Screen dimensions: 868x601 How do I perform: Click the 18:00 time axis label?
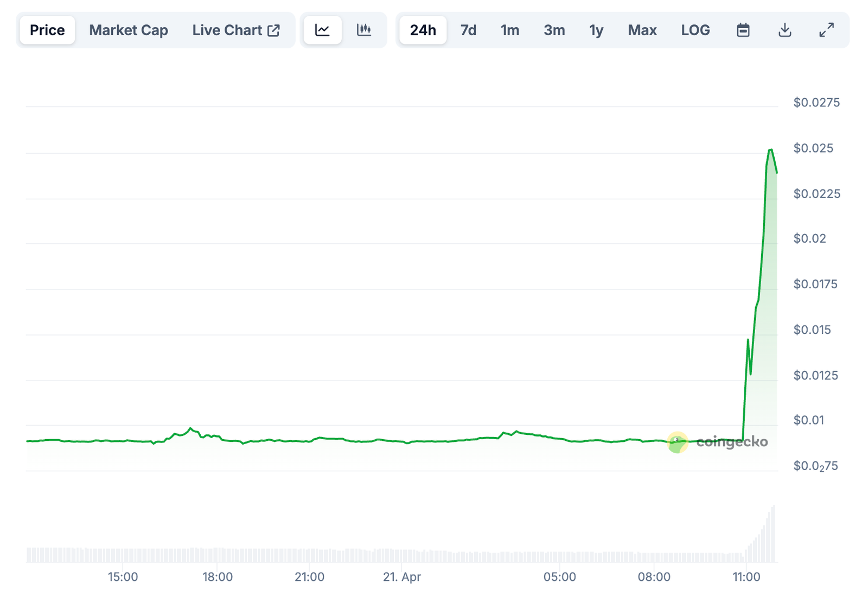(218, 577)
